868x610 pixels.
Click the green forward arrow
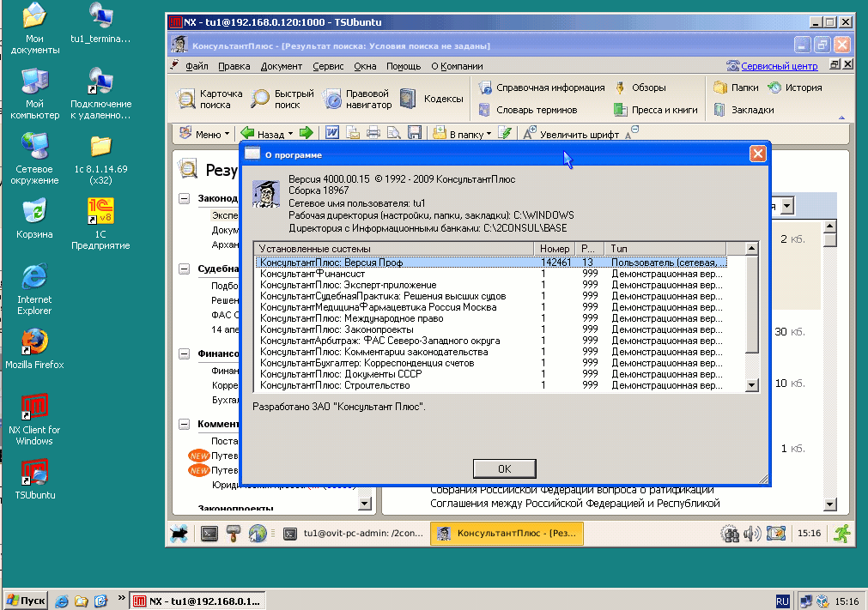coord(307,133)
